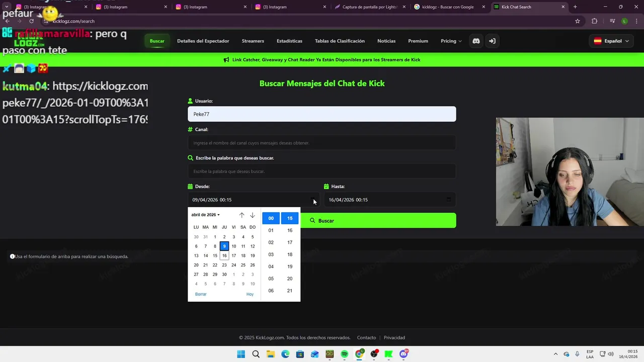Open File Explorer from the taskbar

point(270,354)
